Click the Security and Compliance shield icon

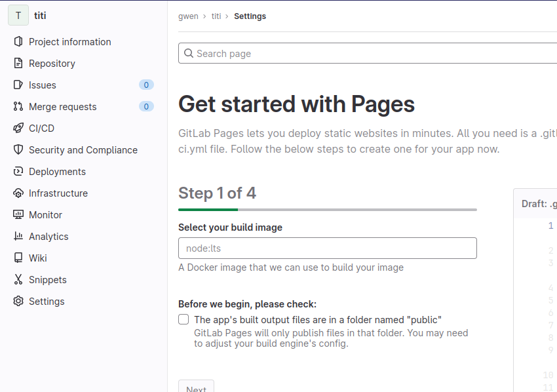[x=18, y=150]
